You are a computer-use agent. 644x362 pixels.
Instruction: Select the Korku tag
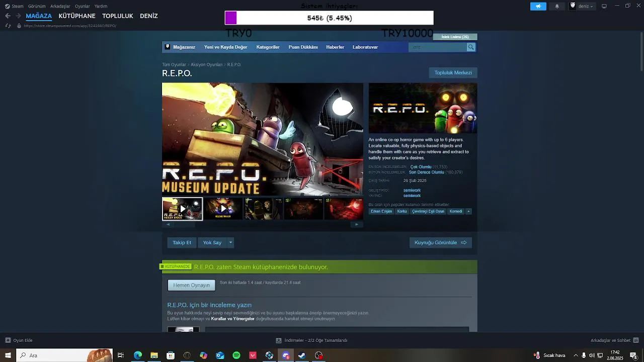pyautogui.click(x=402, y=211)
